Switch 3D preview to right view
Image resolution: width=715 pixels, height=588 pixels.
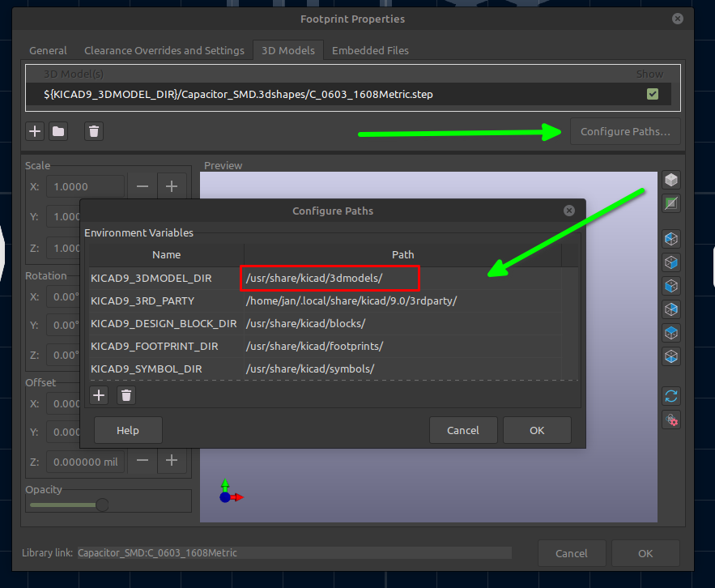[x=671, y=262]
